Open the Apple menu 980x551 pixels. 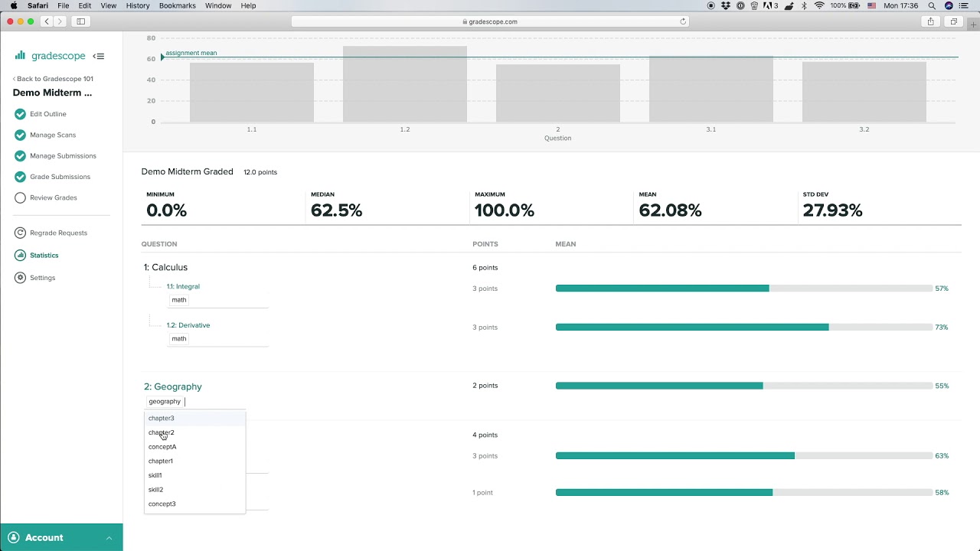13,5
